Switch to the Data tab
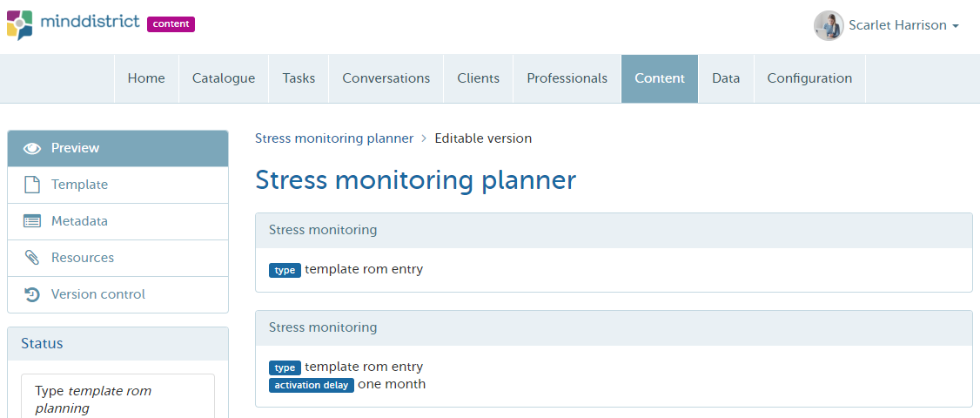980x418 pixels. pyautogui.click(x=726, y=78)
